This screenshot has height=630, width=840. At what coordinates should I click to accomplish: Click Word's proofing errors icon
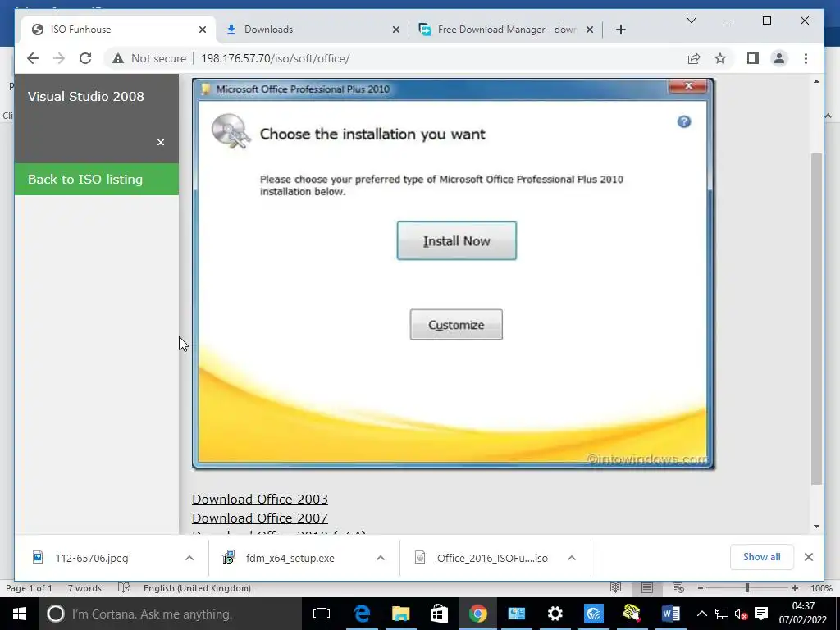click(124, 587)
